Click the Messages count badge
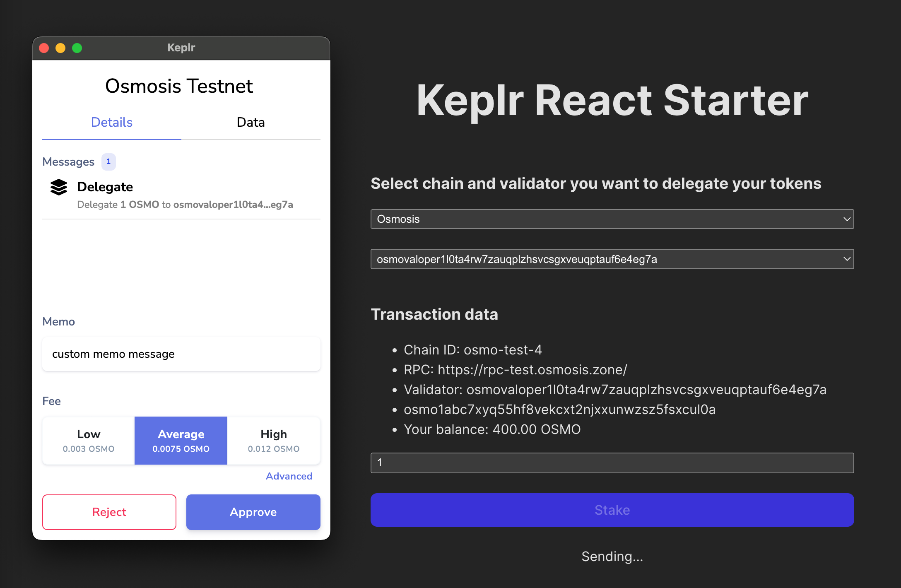 pyautogui.click(x=108, y=161)
